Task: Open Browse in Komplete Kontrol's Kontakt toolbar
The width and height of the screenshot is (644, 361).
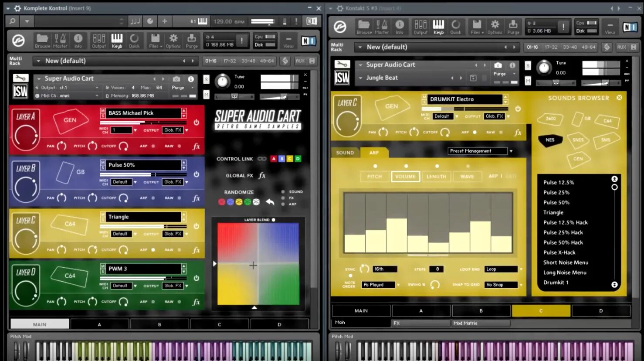Action: pos(42,41)
